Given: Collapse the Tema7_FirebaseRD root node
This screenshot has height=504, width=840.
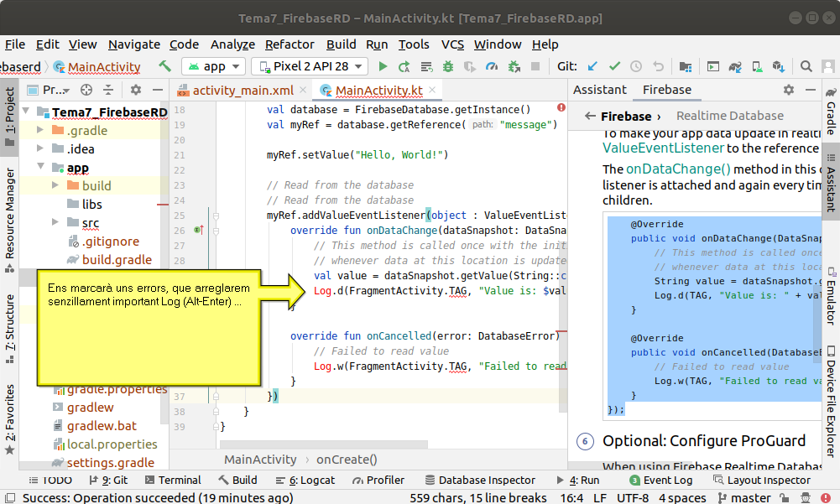Looking at the screenshot, I should (26, 111).
